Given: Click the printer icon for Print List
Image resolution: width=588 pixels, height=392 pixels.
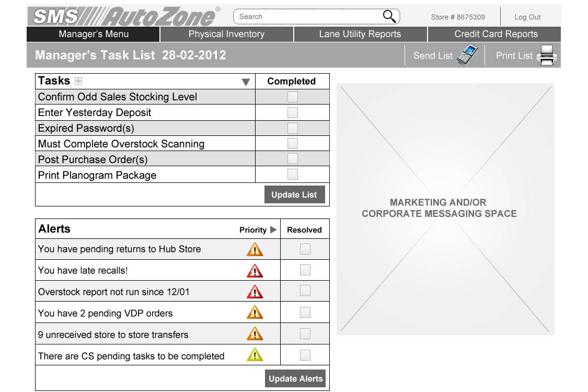Looking at the screenshot, I should point(547,55).
